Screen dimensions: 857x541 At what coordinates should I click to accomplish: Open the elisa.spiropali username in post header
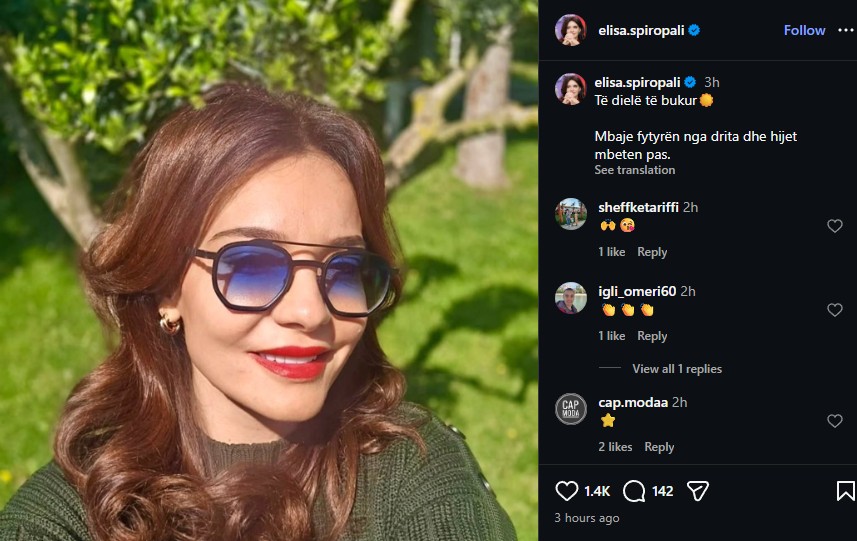point(639,30)
